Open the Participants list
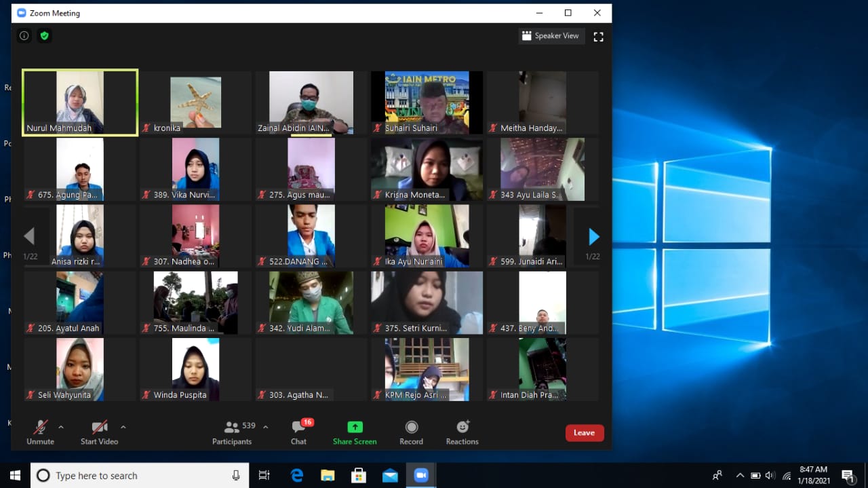868x488 pixels. point(232,432)
